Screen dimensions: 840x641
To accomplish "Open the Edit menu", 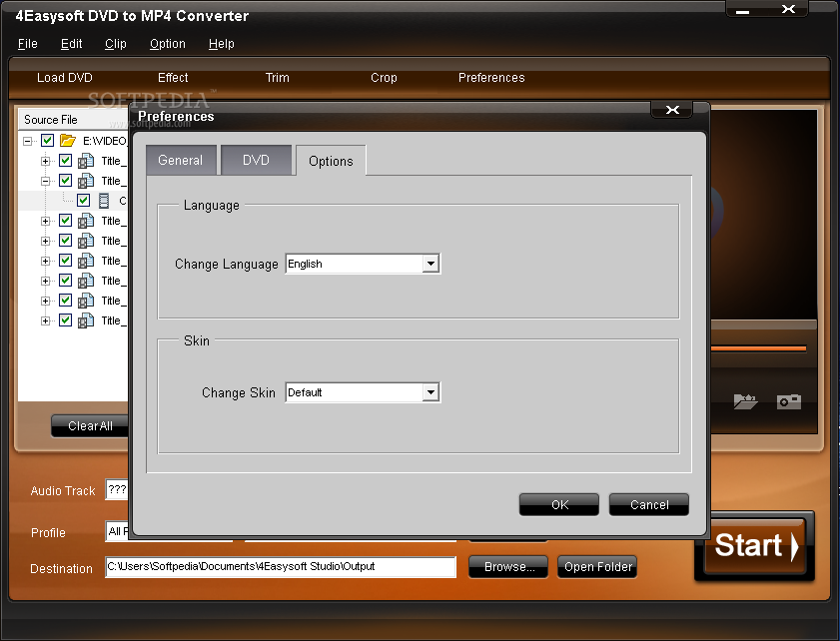I will pyautogui.click(x=71, y=44).
